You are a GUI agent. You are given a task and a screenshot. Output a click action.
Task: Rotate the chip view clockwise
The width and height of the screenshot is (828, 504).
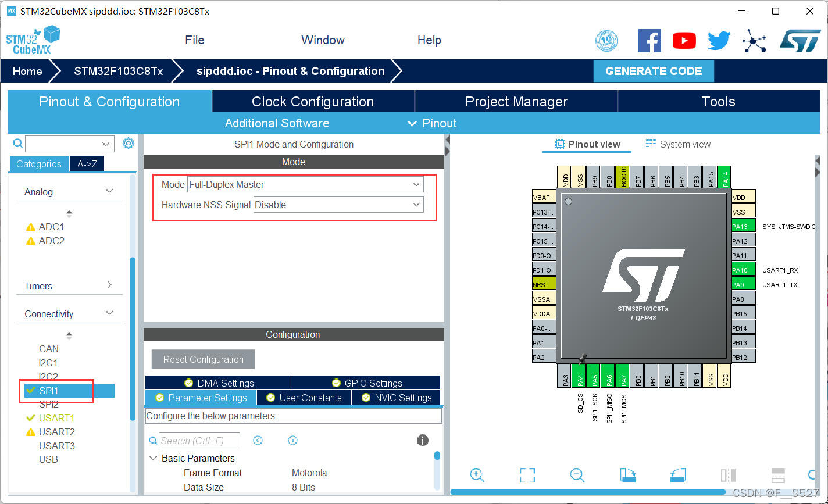point(627,475)
